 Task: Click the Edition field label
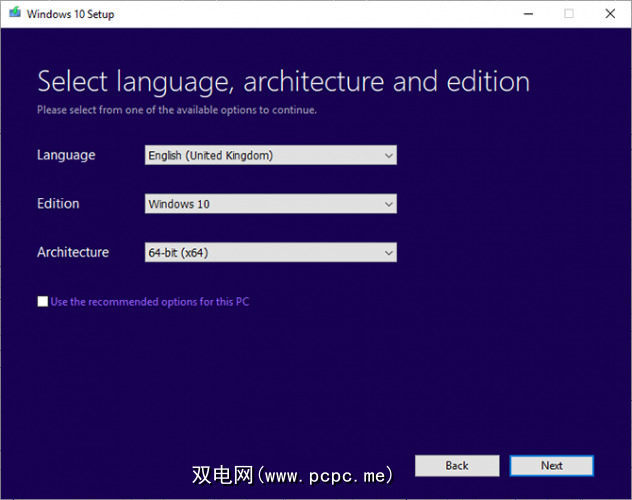tap(58, 203)
